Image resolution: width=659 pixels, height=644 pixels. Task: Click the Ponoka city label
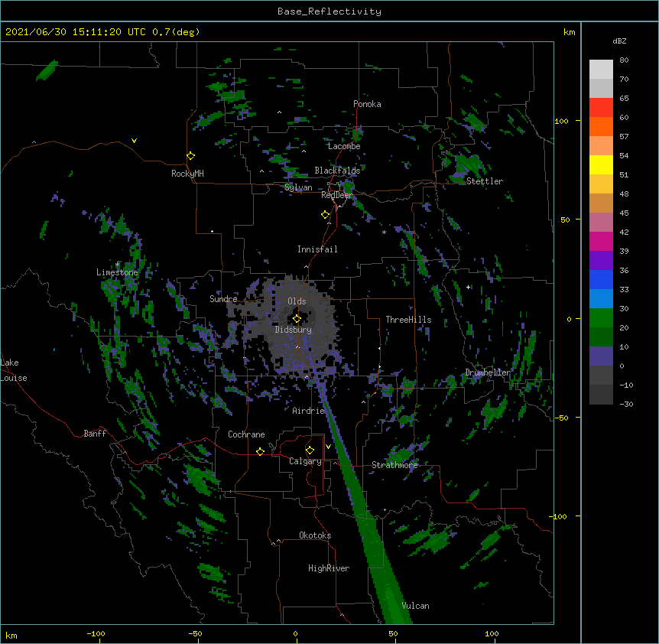pyautogui.click(x=367, y=104)
